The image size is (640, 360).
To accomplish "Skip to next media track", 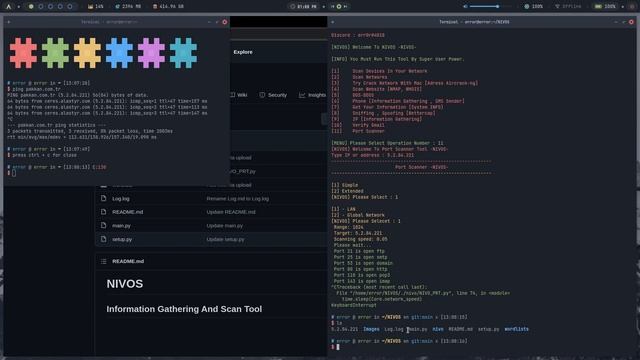I will (x=345, y=7).
